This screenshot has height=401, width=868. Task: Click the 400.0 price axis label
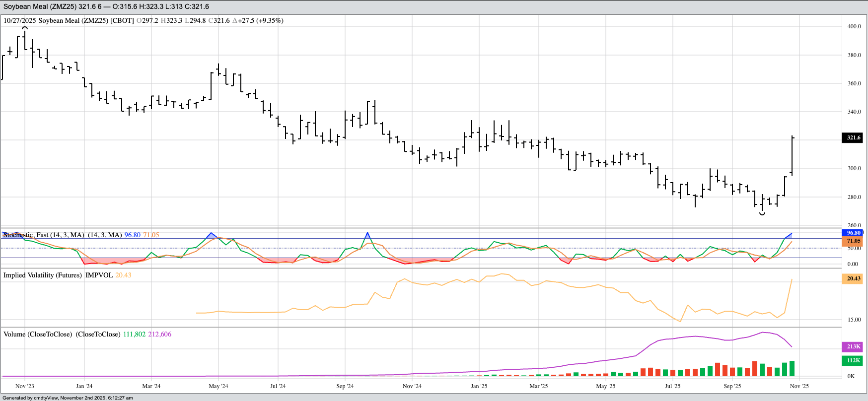(854, 26)
